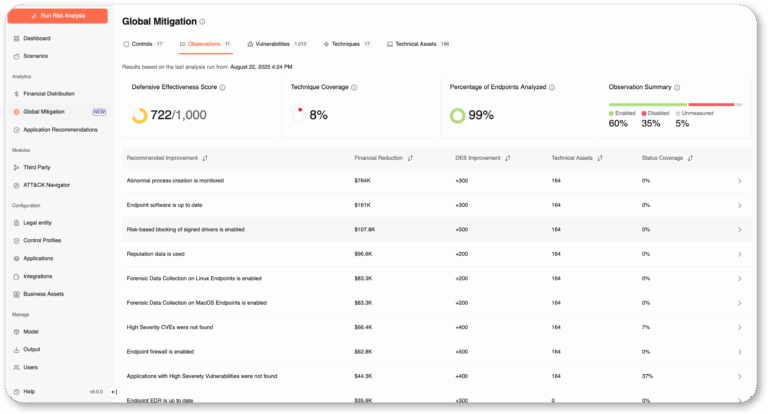The image size is (768, 414).
Task: Click the Help icon at sidebar bottom
Action: click(16, 392)
